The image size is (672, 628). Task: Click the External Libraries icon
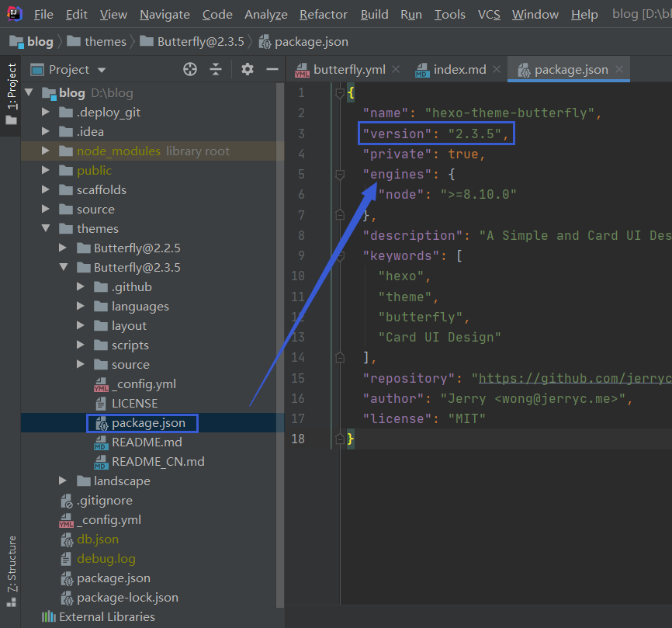pyautogui.click(x=49, y=617)
